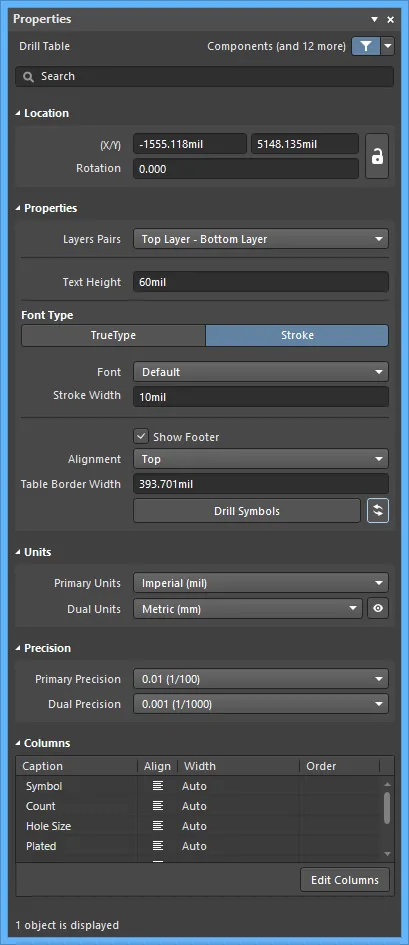The height and width of the screenshot is (945, 409).
Task: Toggle Dual Units visibility eye icon
Action: pyautogui.click(x=378, y=609)
